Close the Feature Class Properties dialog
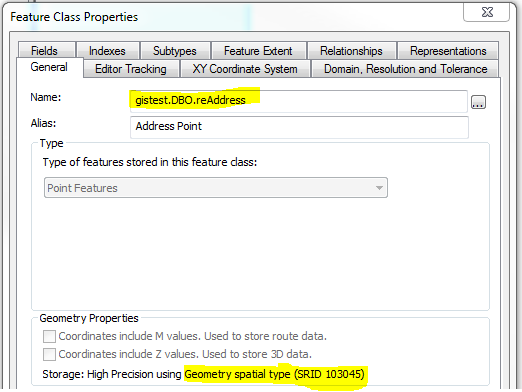 [487, 13]
